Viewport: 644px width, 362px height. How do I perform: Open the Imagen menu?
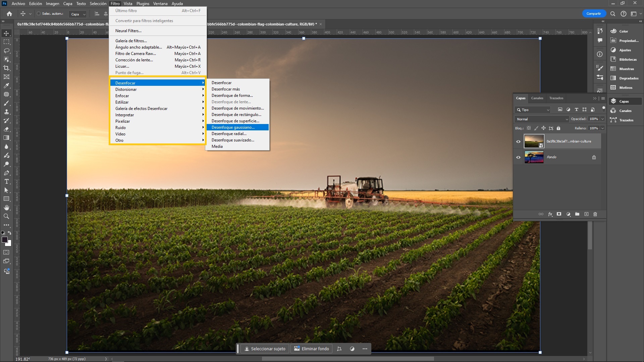52,4
